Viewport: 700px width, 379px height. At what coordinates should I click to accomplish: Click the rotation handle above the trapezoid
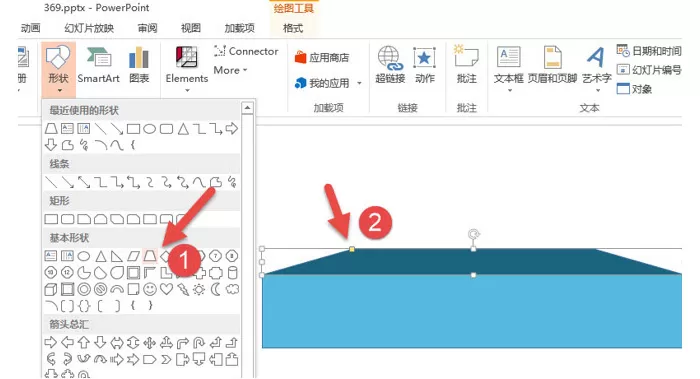click(474, 234)
